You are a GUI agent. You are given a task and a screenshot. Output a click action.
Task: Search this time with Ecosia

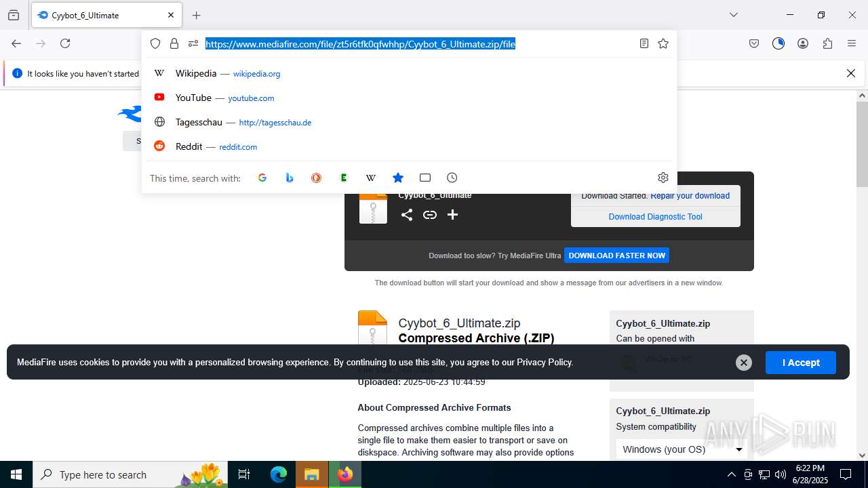coord(344,178)
